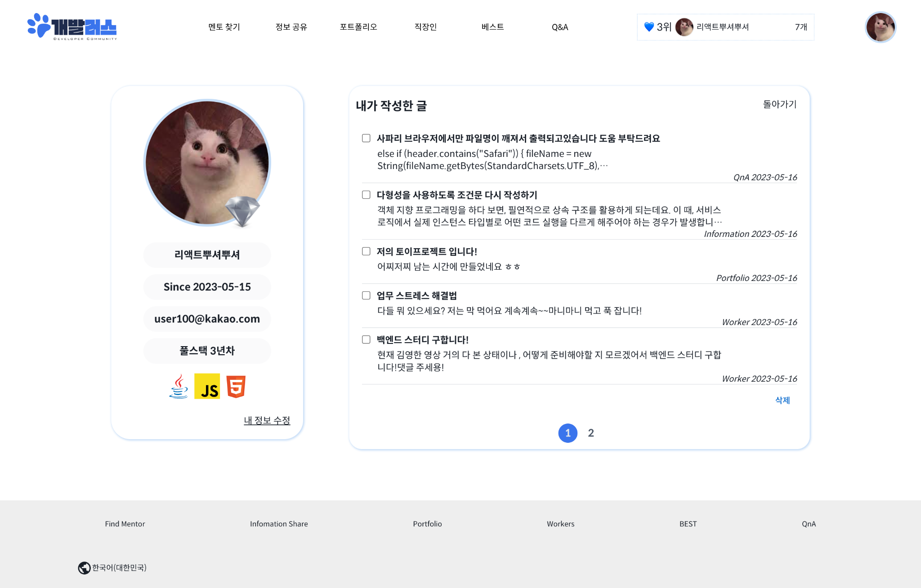Screen dimensions: 921x588
Task: Click the globe language icon in footer
Action: tap(84, 568)
